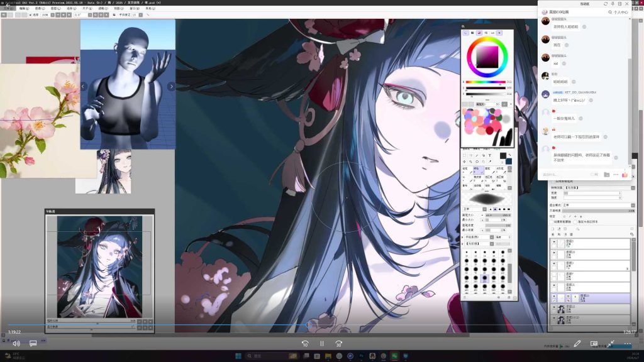The width and height of the screenshot is (644, 362).
Task: Expand the brush mode dropdown under brush preview
Action: tap(474, 209)
